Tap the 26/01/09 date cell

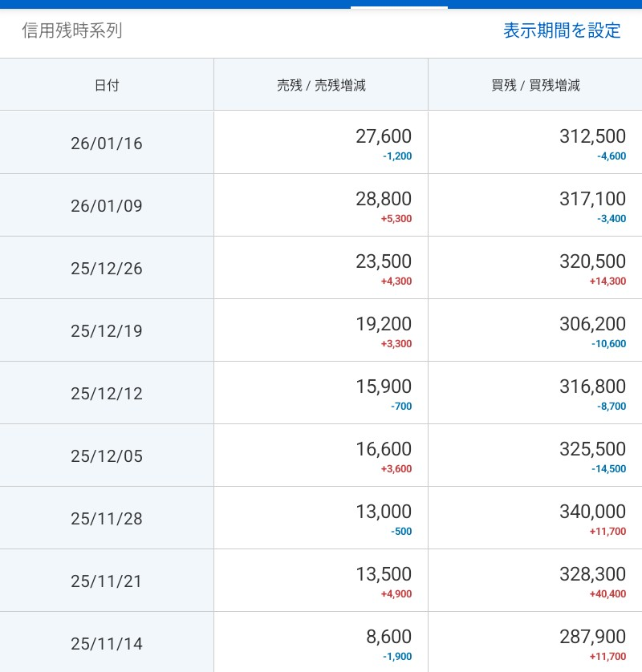click(107, 206)
